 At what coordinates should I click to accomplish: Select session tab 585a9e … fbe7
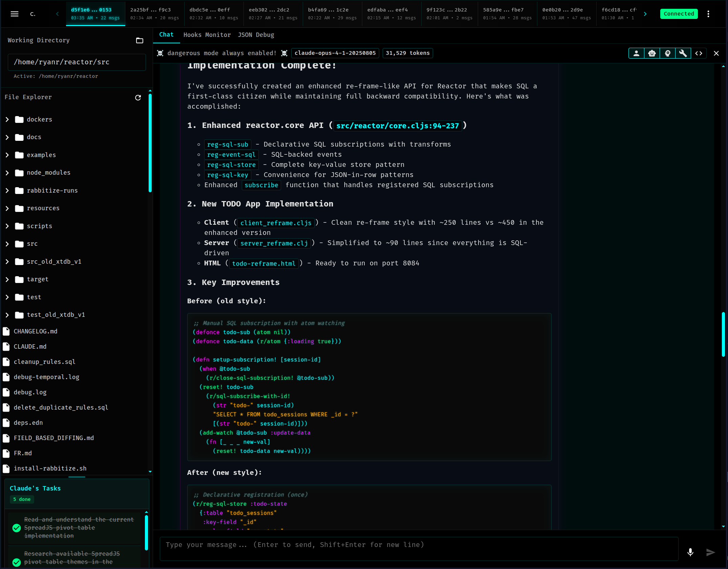(x=508, y=14)
